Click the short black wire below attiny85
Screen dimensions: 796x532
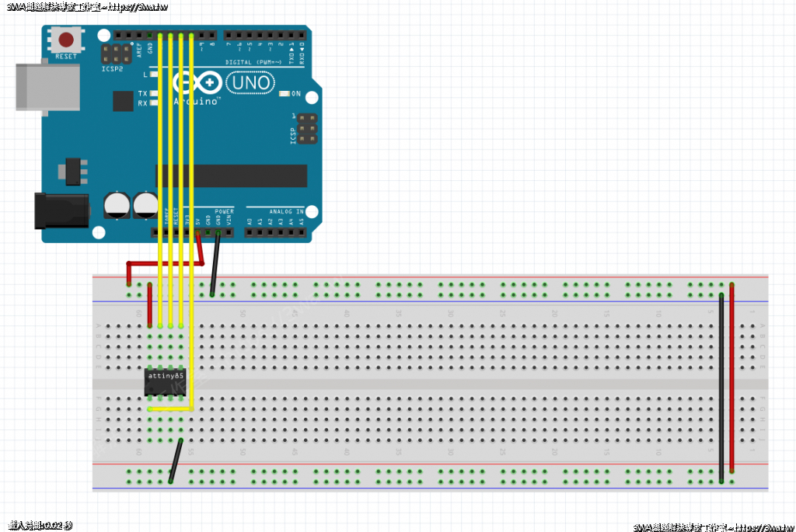tap(176, 461)
